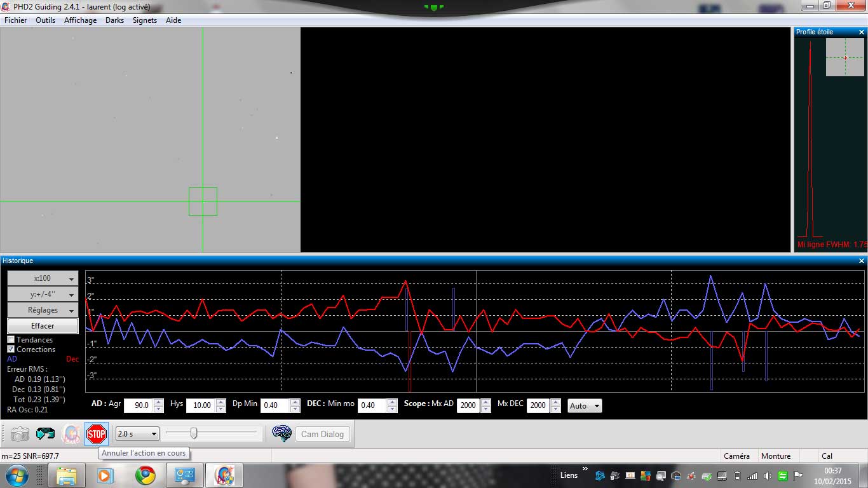Open the Fichier menu
Image resolution: width=868 pixels, height=488 pixels.
click(16, 20)
